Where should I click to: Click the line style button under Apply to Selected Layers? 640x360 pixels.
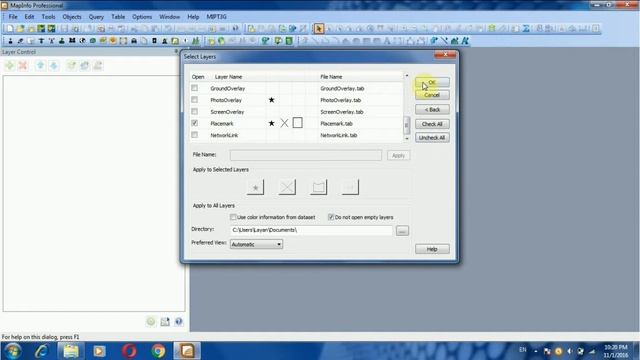coord(287,187)
